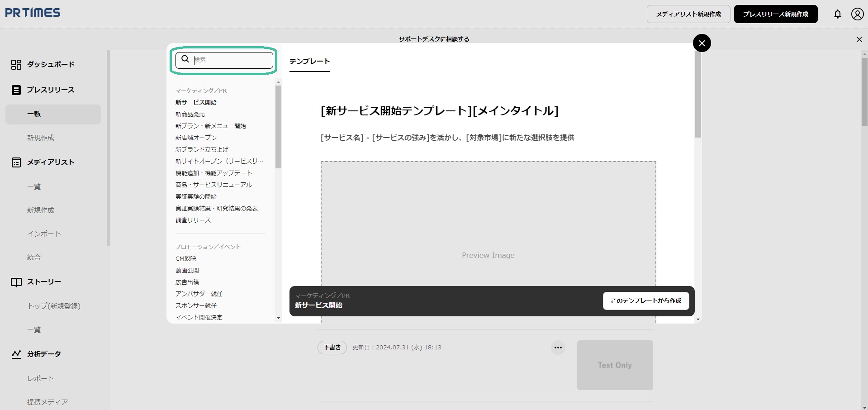
Task: Open the user account profile icon
Action: coord(857,14)
